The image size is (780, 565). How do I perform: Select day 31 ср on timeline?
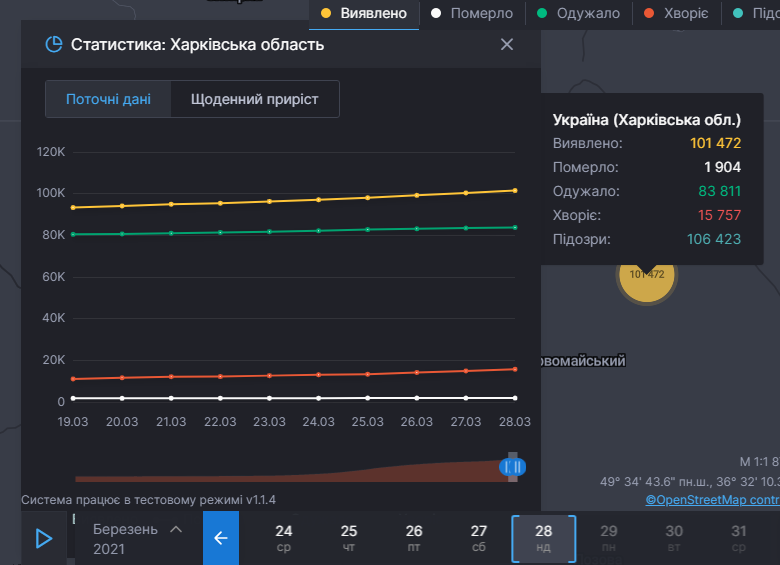tap(739, 538)
